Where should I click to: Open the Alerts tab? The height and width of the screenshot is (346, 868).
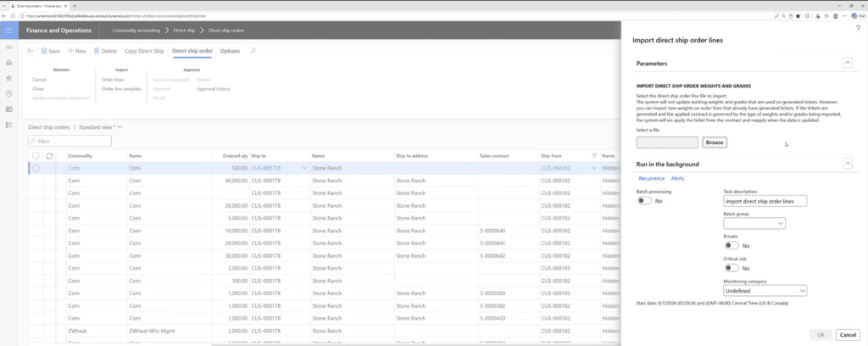tap(677, 178)
